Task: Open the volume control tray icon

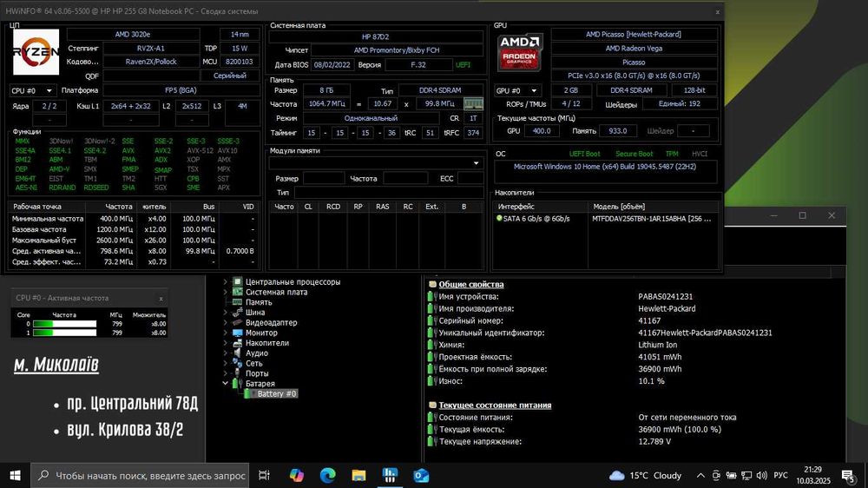Action: [x=762, y=475]
